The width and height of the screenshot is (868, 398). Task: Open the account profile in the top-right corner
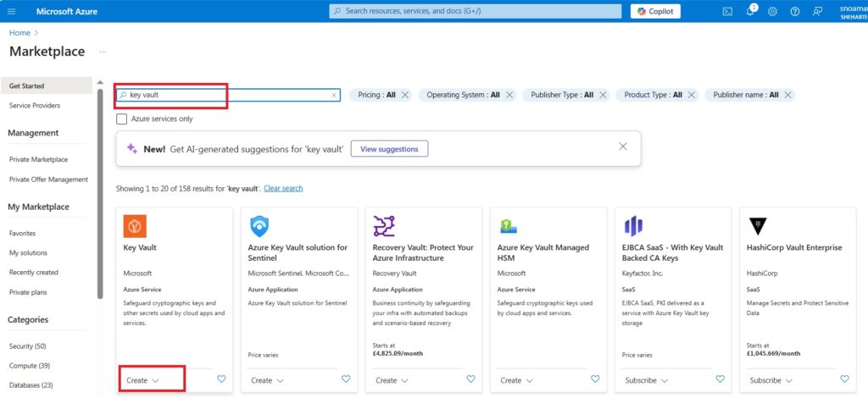point(854,12)
